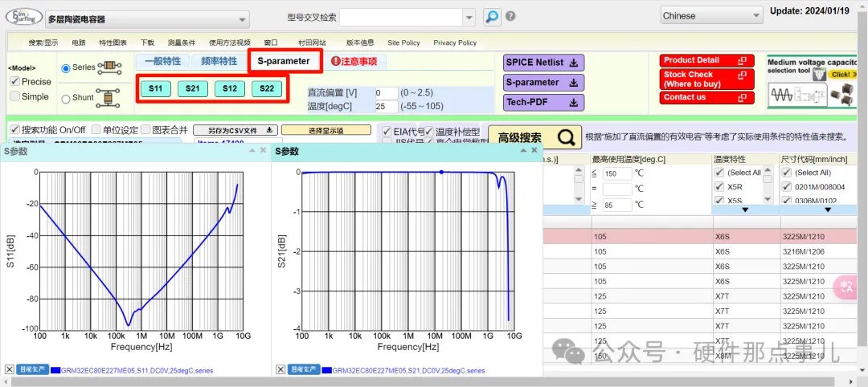The height and width of the screenshot is (387, 868).
Task: Select the Shunt circuit diagram icon
Action: pyautogui.click(x=104, y=98)
